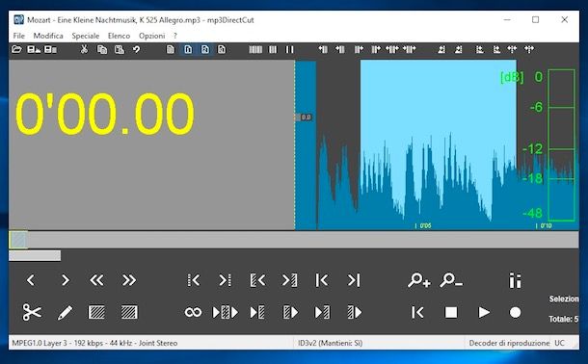Click the double left arrow fast-back button
588x364 pixels.
click(x=96, y=280)
